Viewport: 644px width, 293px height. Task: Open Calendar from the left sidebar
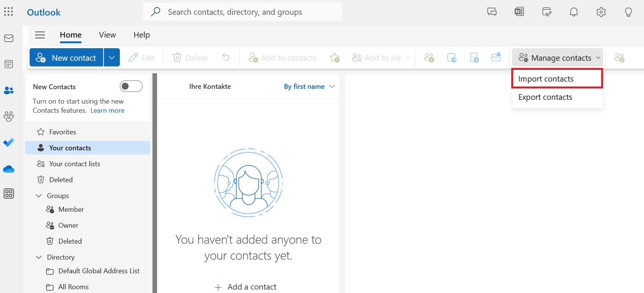coord(9,64)
